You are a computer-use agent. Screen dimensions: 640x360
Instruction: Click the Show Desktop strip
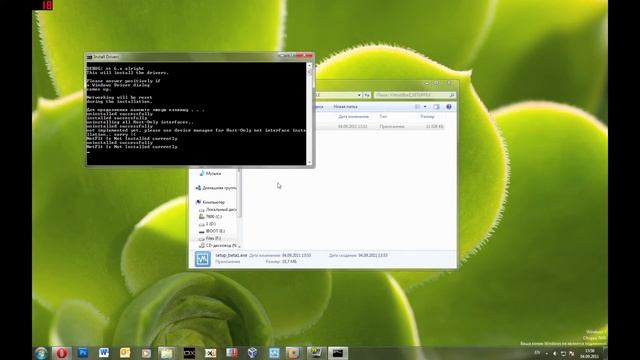pos(605,353)
